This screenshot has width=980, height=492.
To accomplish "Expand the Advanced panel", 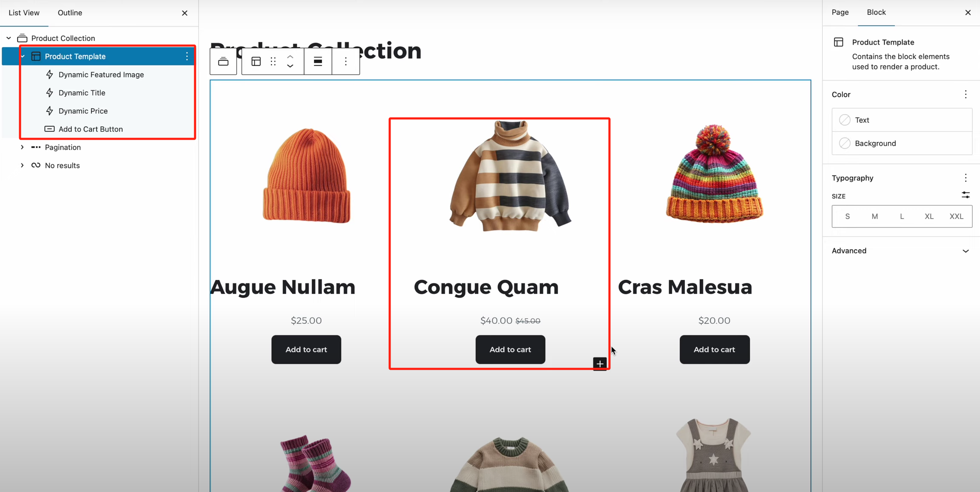I will click(901, 251).
